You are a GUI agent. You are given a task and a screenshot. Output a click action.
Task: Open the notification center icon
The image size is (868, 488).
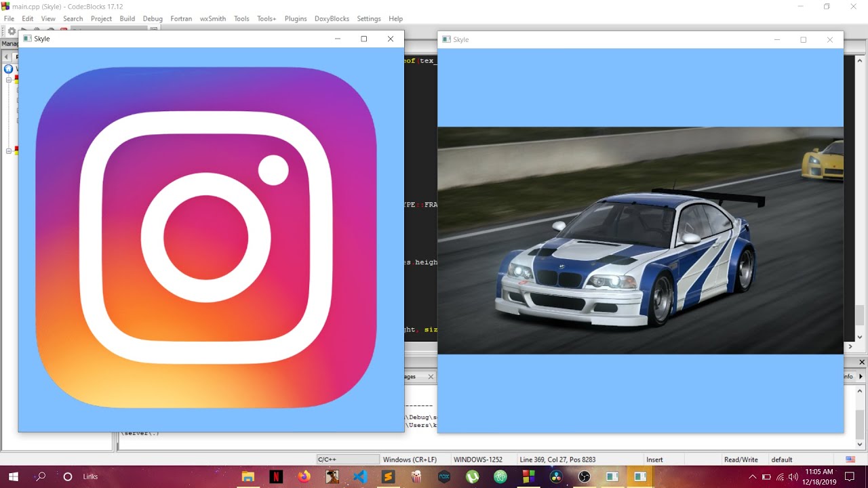click(850, 476)
